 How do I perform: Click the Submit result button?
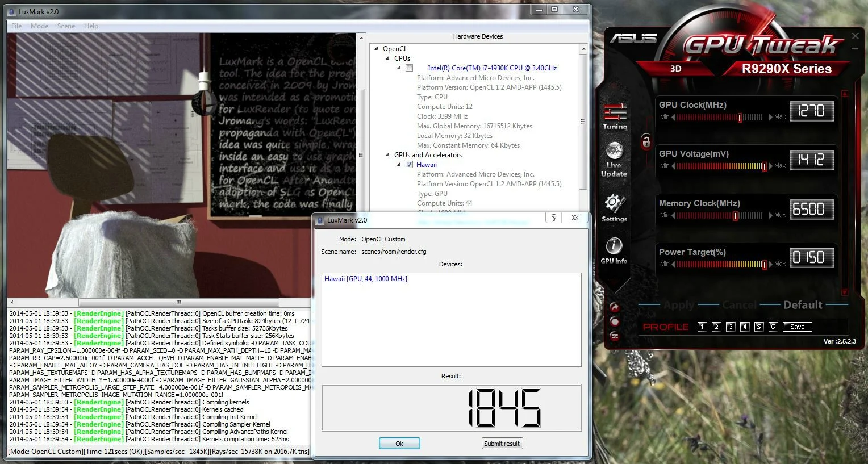pyautogui.click(x=502, y=444)
